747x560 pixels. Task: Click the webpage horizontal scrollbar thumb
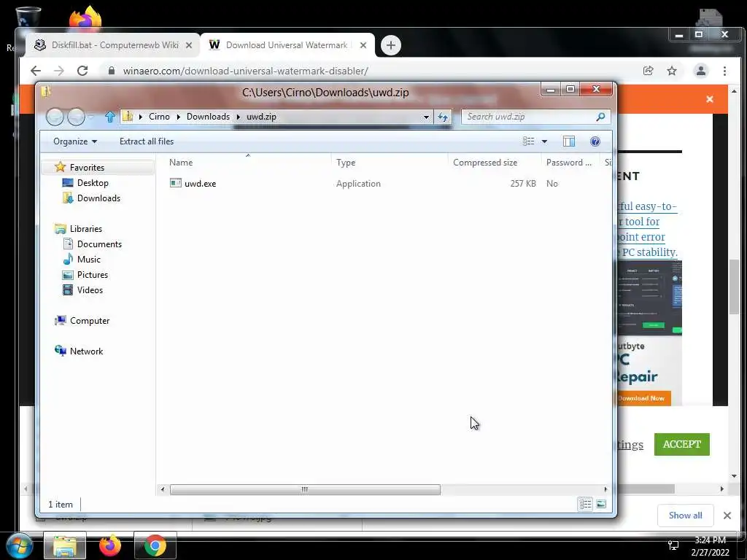click(646, 489)
